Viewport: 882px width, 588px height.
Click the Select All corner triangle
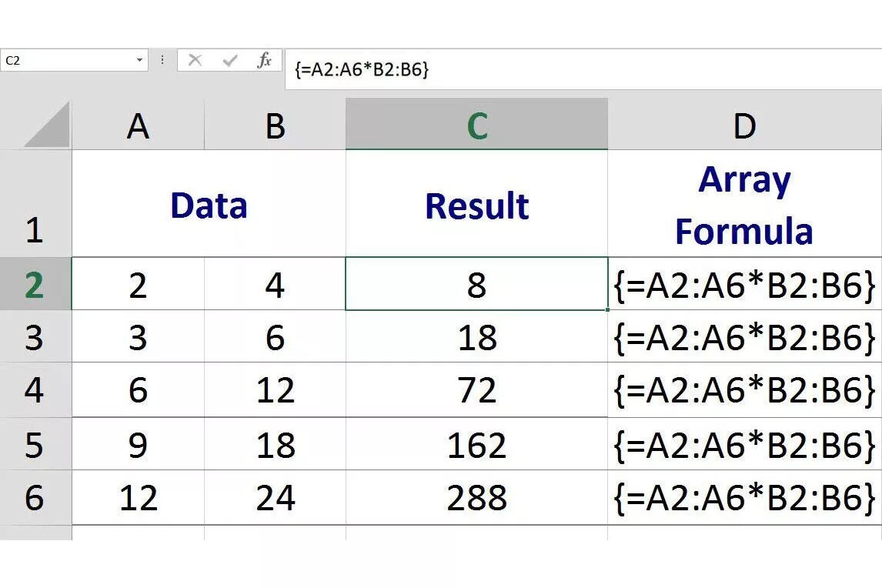pyautogui.click(x=48, y=126)
